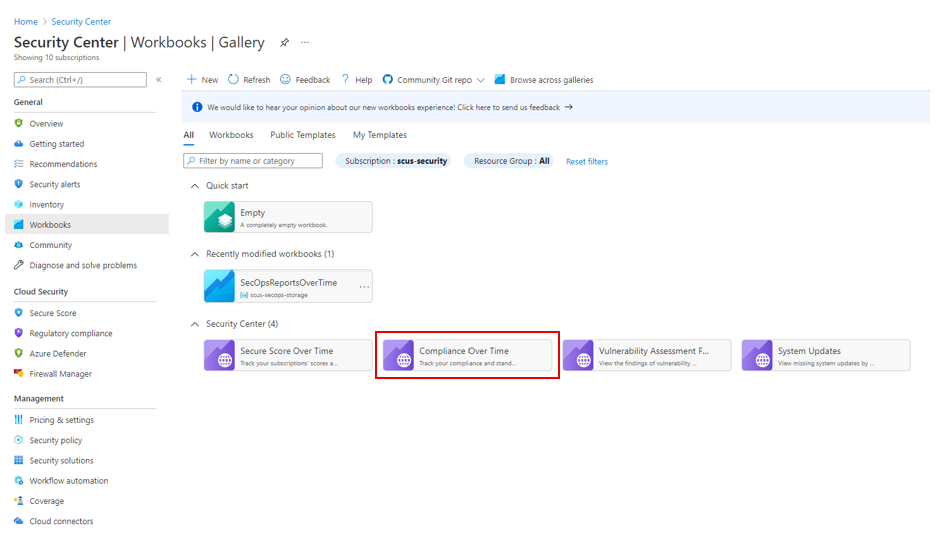The image size is (952, 540).
Task: Click the Recommendations list icon
Action: point(19,164)
